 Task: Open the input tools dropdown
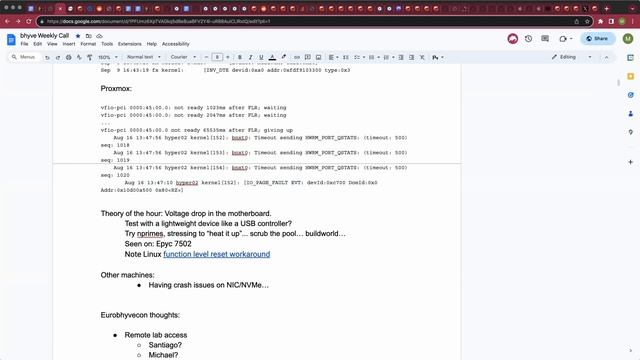(438, 58)
